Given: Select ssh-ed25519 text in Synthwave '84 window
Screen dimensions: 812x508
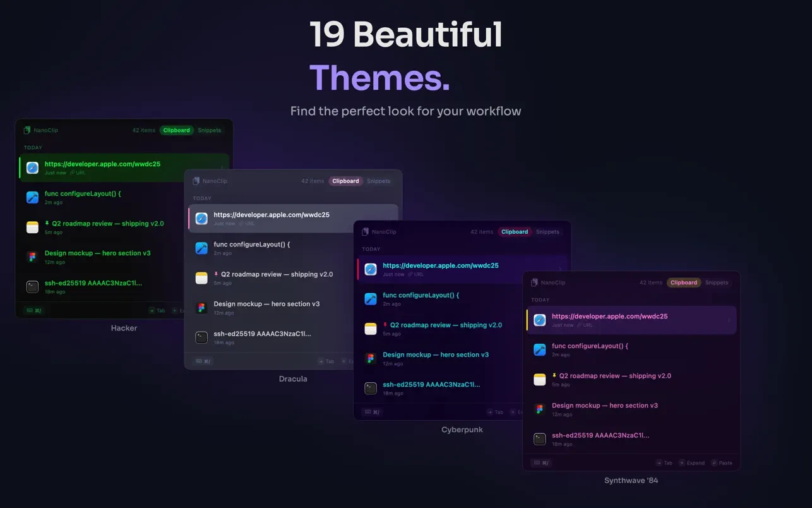Looking at the screenshot, I should (x=600, y=435).
